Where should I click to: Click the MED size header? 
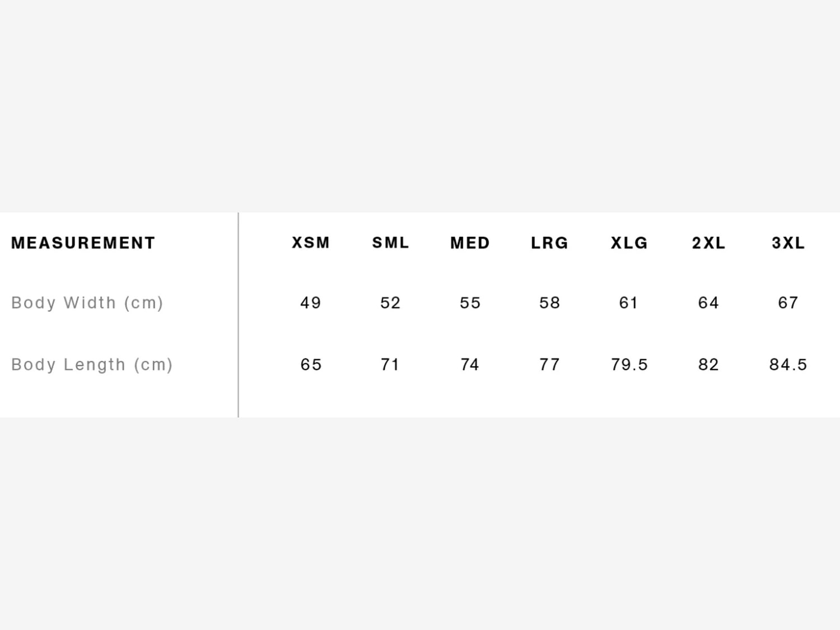click(x=470, y=243)
